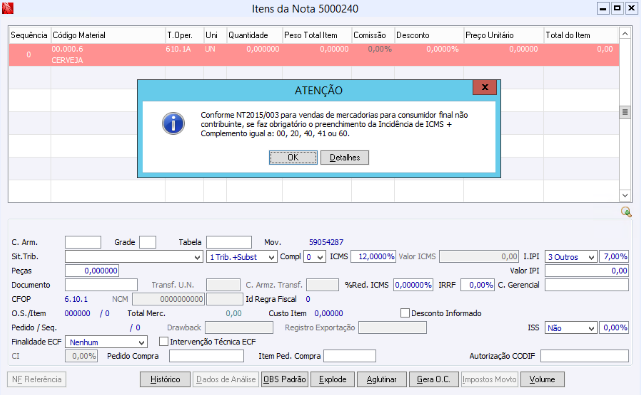Viewport: 641px width, 395px height.
Task: Click the ISS 0,00% rate field
Action: coord(614,328)
